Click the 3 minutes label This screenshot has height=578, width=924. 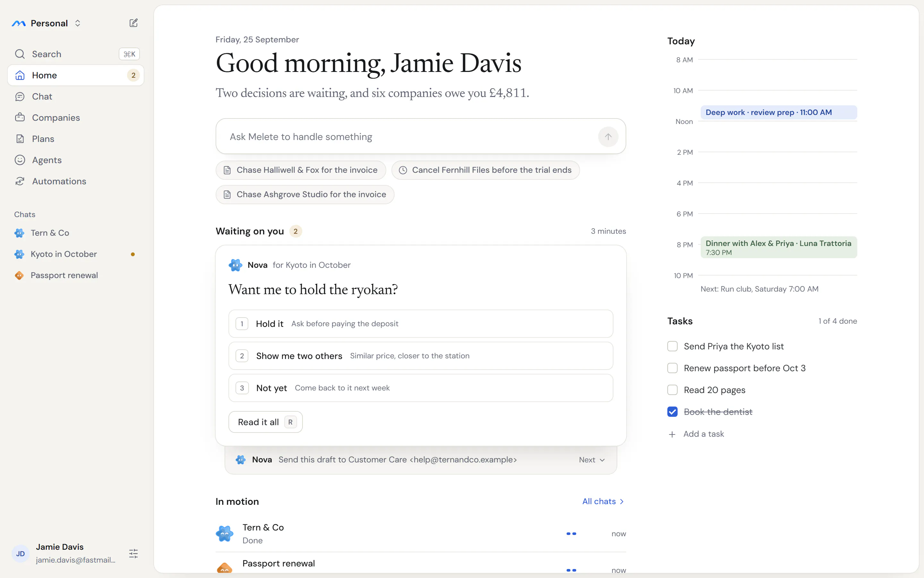tap(608, 231)
